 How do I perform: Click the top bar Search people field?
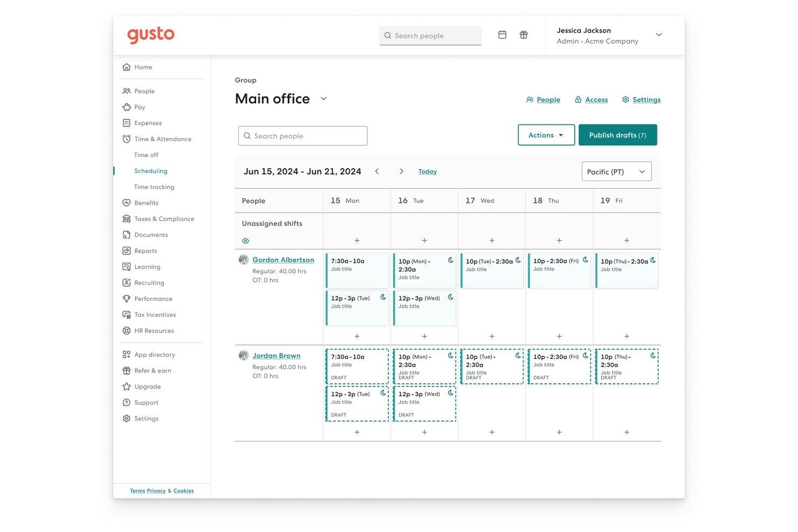[x=430, y=36]
